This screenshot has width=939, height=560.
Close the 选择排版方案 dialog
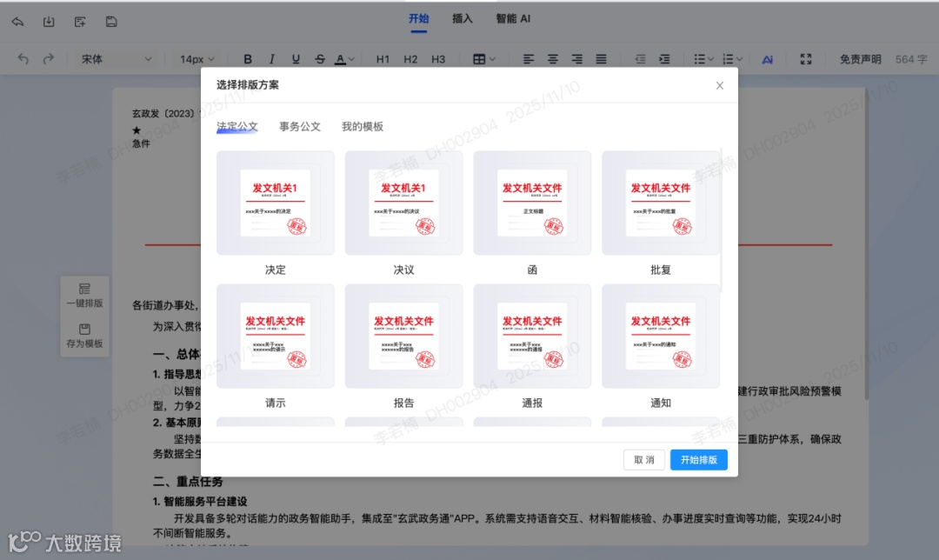click(x=720, y=85)
